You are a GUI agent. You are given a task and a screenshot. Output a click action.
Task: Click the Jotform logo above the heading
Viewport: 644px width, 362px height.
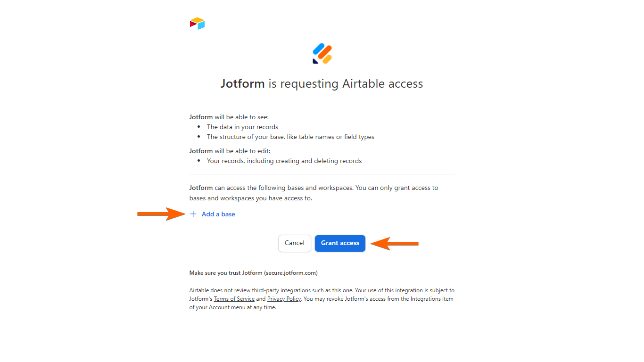[x=322, y=54]
